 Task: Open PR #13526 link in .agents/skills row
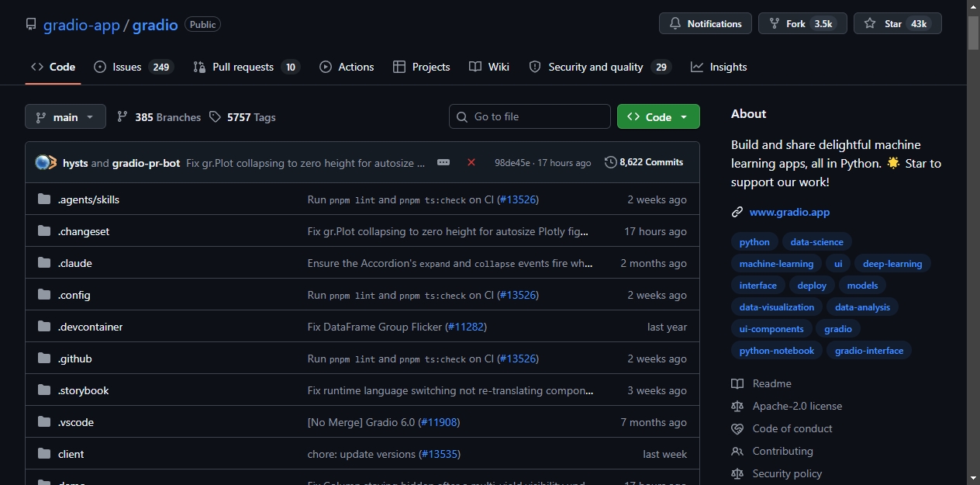(x=517, y=199)
